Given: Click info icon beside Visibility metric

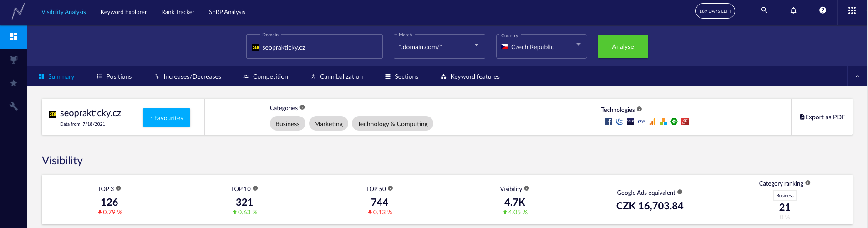Looking at the screenshot, I should 527,188.
